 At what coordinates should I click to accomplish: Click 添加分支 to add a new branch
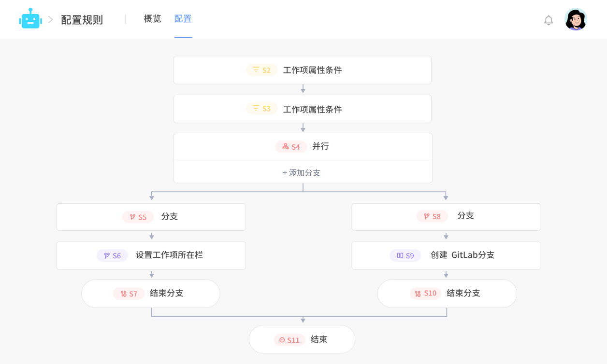tap(303, 172)
